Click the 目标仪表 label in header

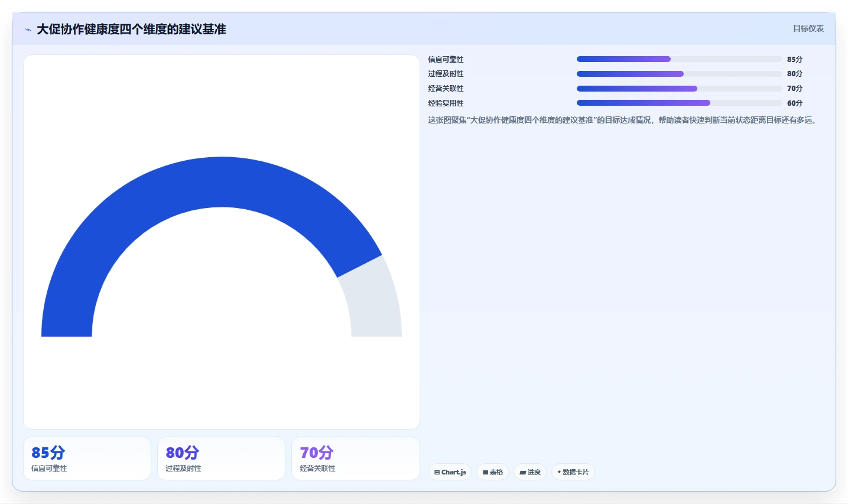pos(808,28)
